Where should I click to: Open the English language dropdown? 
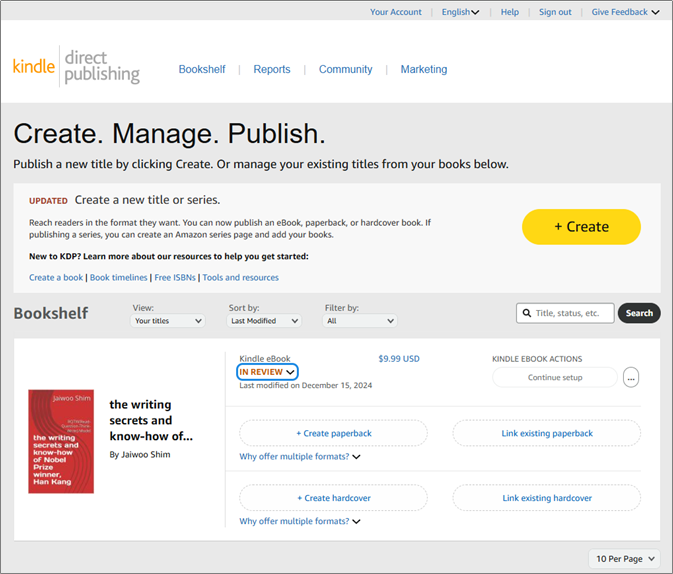460,12
